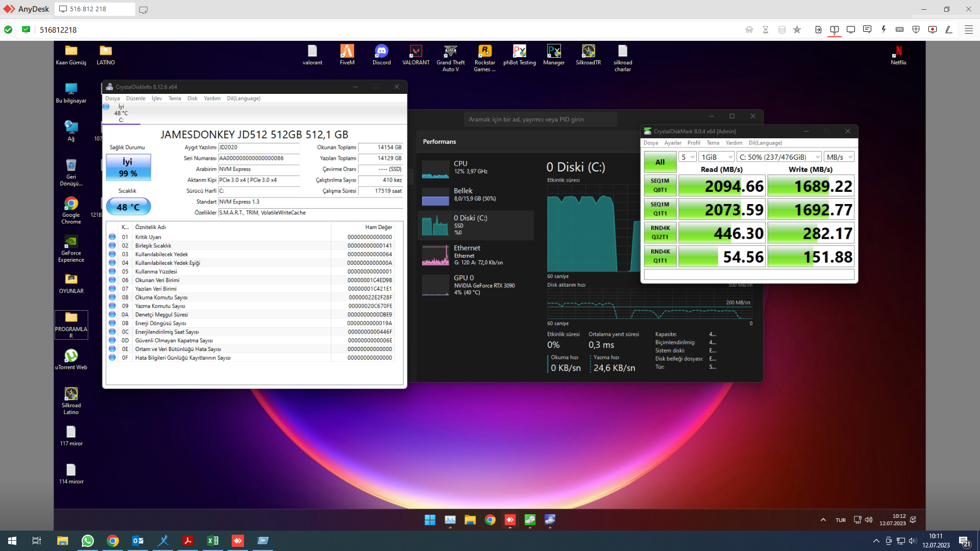This screenshot has height=551, width=980.
Task: Click the SEQ1M Q8T1 test button
Action: pyautogui.click(x=660, y=185)
